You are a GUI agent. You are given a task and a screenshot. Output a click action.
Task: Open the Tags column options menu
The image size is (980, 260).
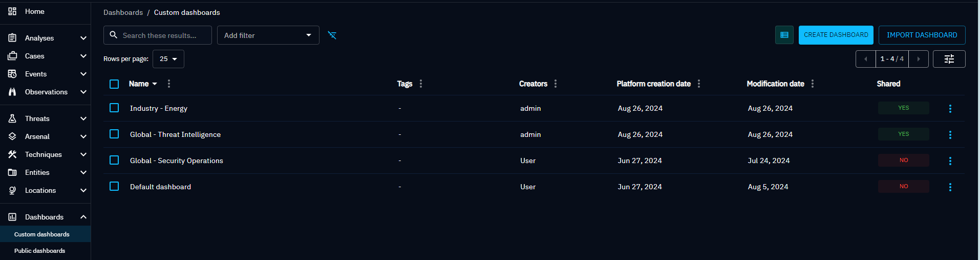[x=421, y=84]
